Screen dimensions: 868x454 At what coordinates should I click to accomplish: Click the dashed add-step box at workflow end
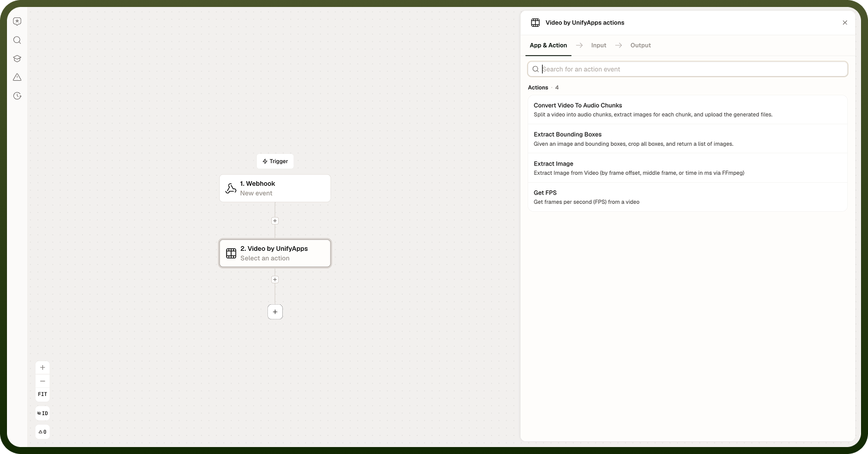[275, 312]
